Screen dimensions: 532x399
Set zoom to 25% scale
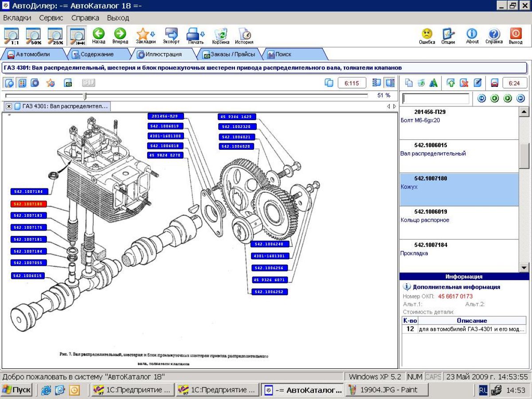[x=55, y=36]
